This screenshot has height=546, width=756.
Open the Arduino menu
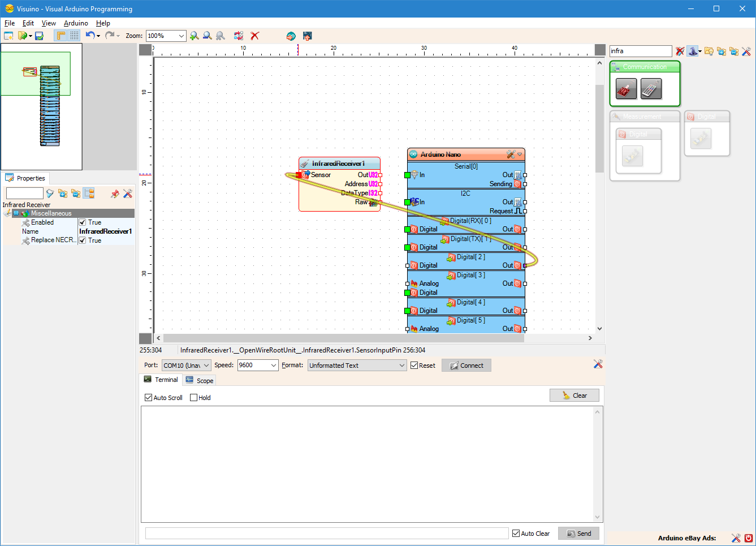[76, 23]
